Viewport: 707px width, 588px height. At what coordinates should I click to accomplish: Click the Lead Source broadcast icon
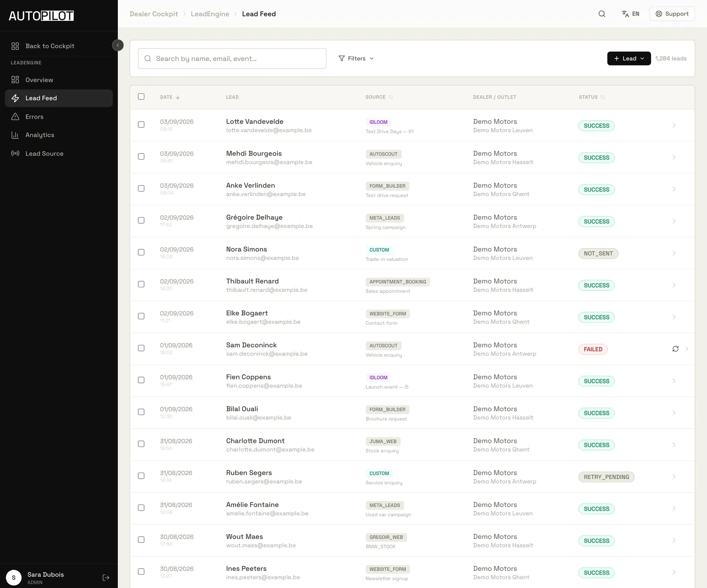pos(15,153)
